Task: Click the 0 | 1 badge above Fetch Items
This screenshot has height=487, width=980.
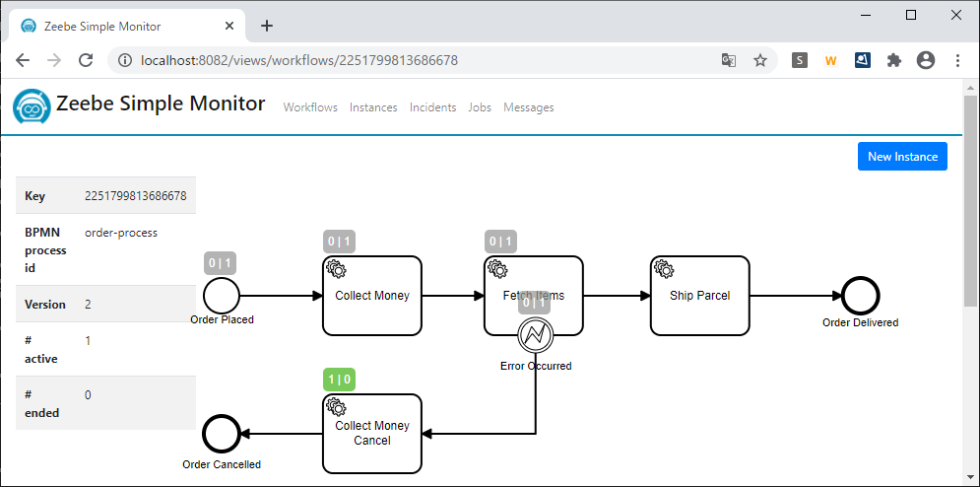Action: click(x=500, y=242)
